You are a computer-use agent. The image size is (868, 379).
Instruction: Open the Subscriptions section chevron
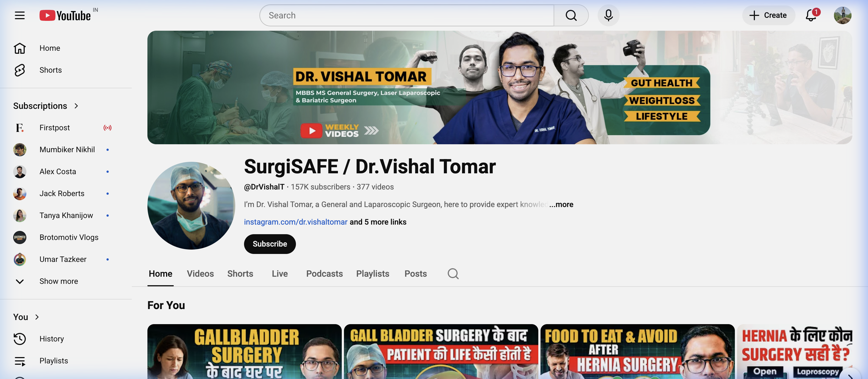click(x=76, y=106)
